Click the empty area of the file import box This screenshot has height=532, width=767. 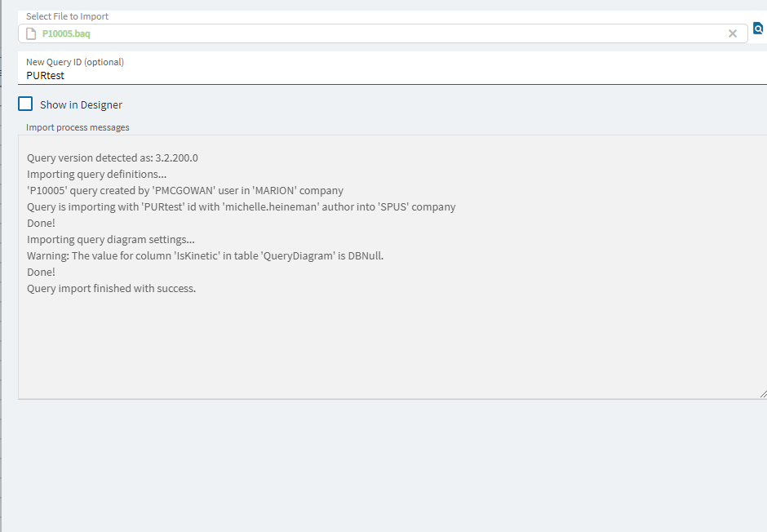coord(406,33)
